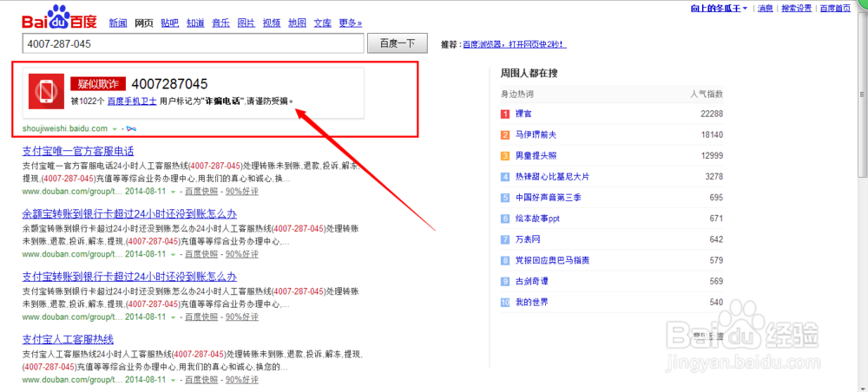Viewport: 868px width, 392px height.
Task: Open 90%好评 under 支付宝唯一官方客服电话
Action: click(242, 192)
